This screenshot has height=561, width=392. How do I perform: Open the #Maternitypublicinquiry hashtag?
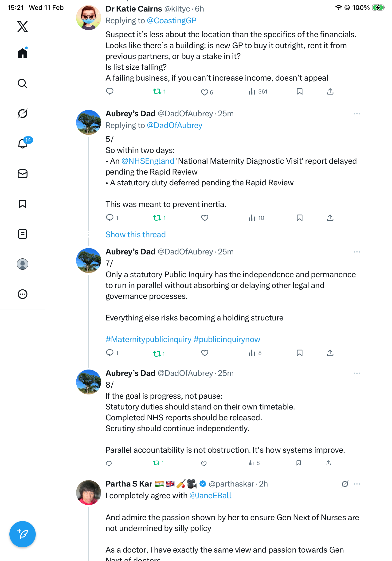[x=148, y=339]
